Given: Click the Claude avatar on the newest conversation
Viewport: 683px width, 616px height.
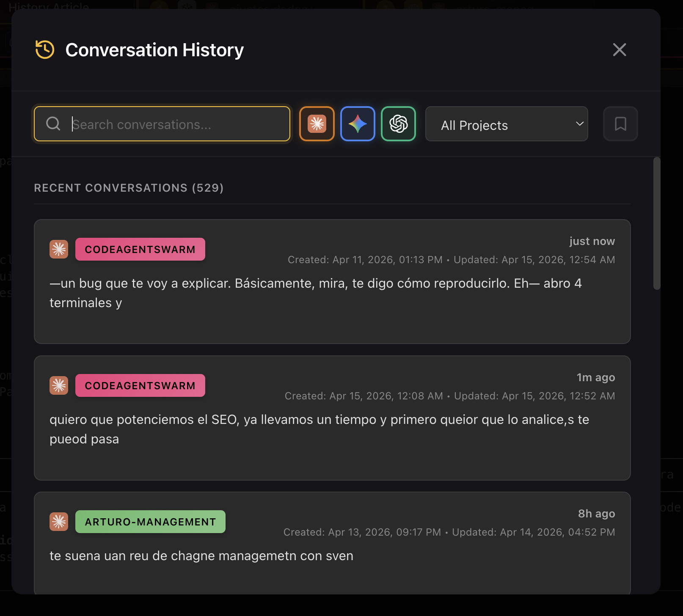Looking at the screenshot, I should [59, 249].
